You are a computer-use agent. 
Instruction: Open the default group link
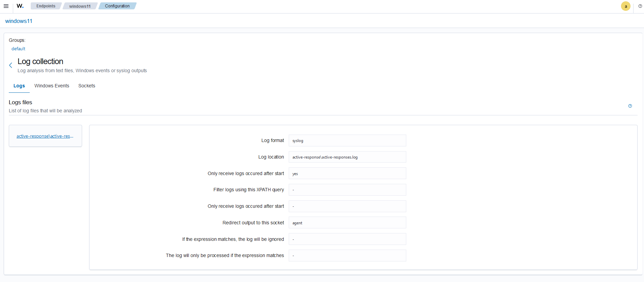pyautogui.click(x=18, y=49)
